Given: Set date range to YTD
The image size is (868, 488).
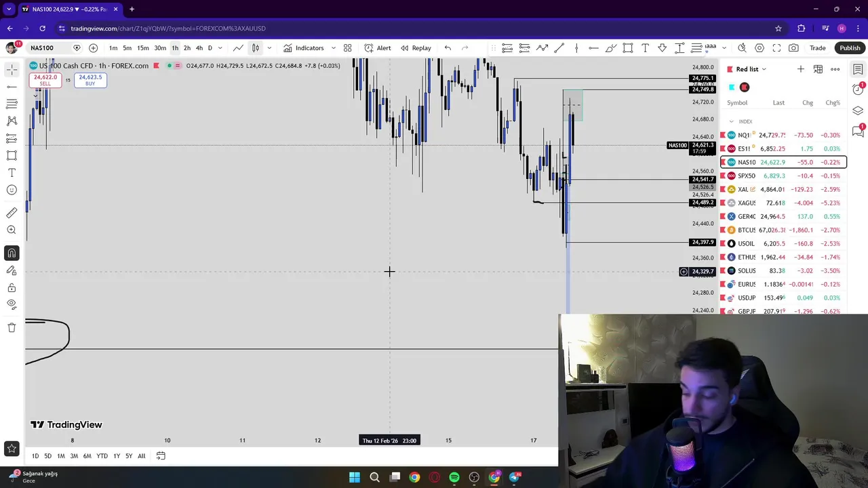Looking at the screenshot, I should click(x=102, y=456).
